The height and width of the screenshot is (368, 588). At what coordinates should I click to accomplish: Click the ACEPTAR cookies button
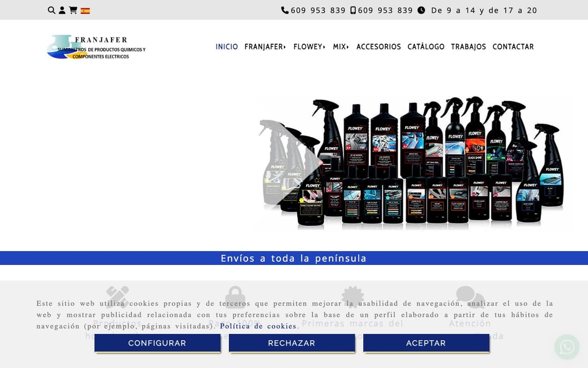[x=426, y=343]
